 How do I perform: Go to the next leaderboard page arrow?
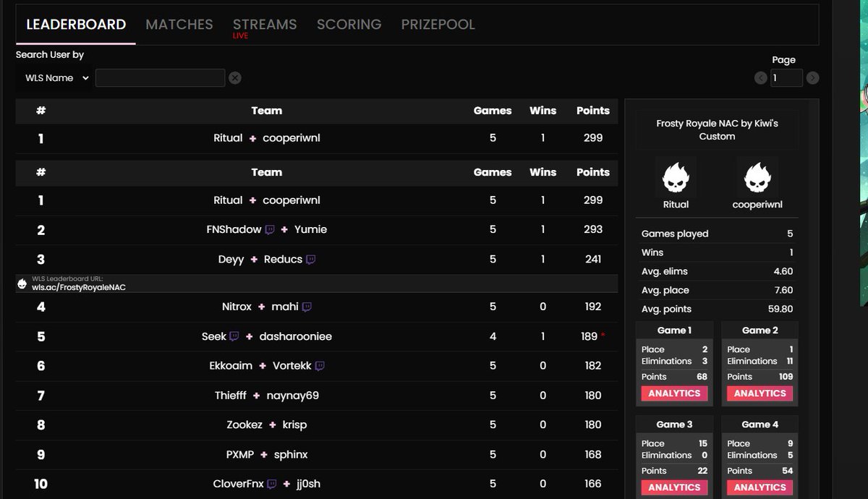point(812,77)
